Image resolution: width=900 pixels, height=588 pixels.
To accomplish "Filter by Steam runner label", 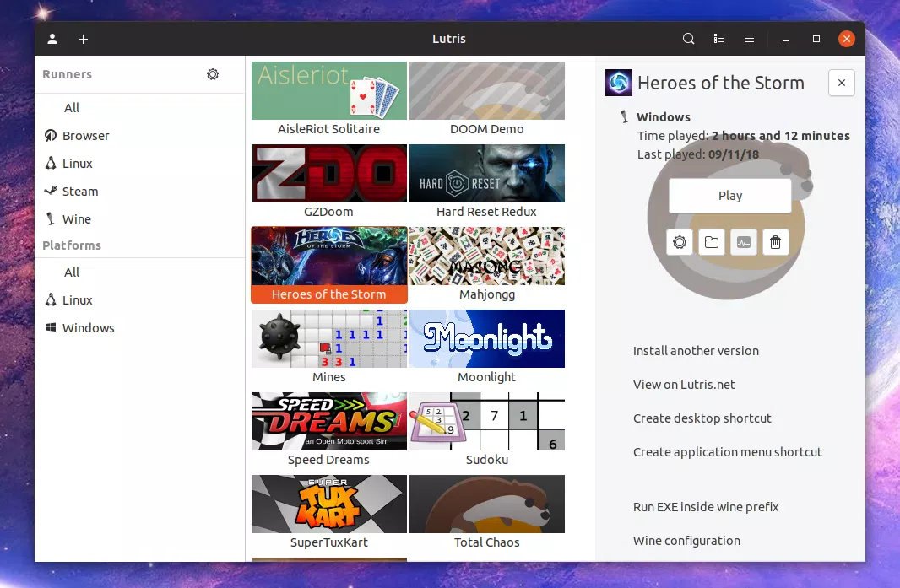I will click(x=80, y=191).
